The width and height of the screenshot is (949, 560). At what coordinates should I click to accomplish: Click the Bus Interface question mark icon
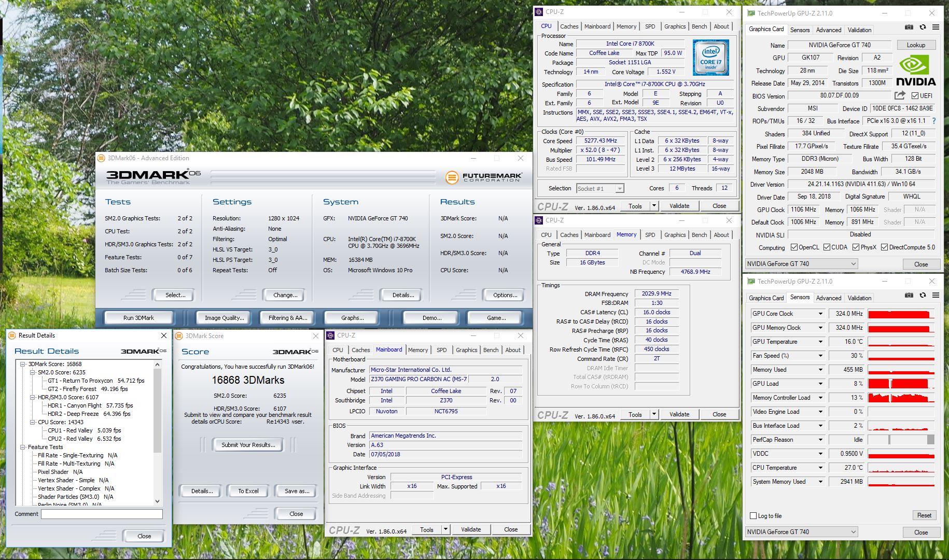pos(934,121)
